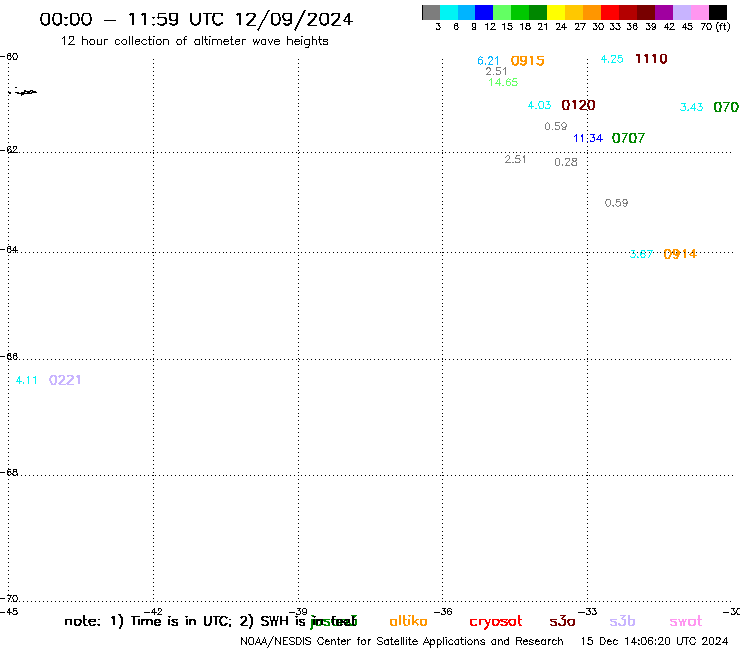
Task: Click the '70 (ft)' scale label
Action: coord(715,27)
